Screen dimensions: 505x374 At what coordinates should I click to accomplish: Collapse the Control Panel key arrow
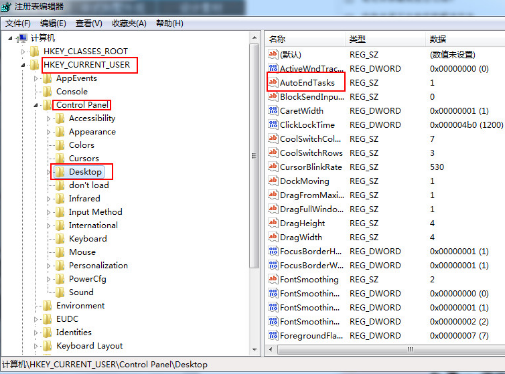tap(36, 105)
